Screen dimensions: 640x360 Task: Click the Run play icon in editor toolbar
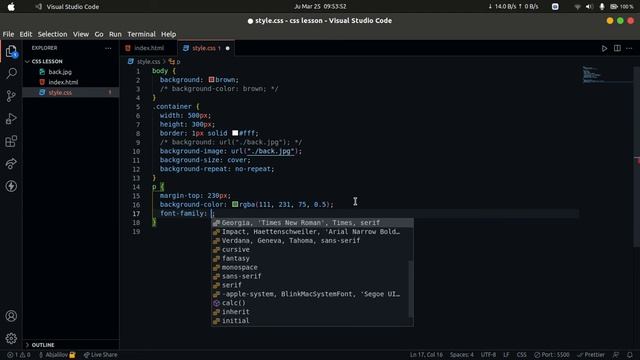[x=604, y=48]
